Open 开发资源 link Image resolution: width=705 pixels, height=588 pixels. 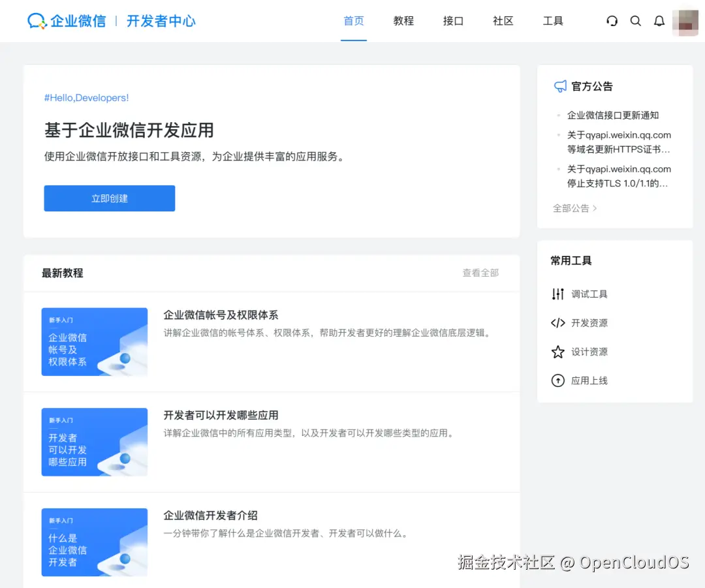[x=589, y=323]
